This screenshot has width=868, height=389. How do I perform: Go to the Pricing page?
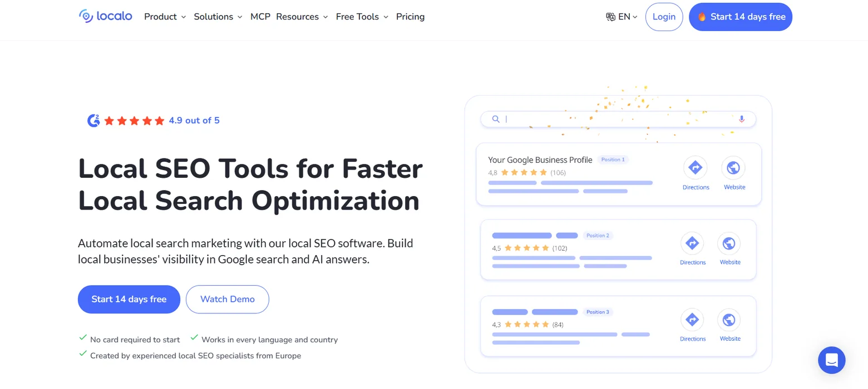coord(411,17)
